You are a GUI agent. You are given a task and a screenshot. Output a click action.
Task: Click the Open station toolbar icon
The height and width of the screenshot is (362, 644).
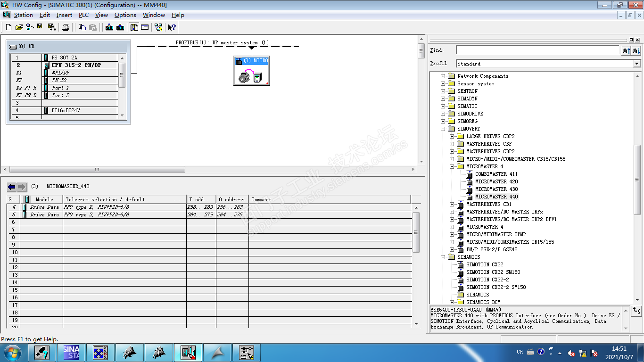[x=19, y=27]
